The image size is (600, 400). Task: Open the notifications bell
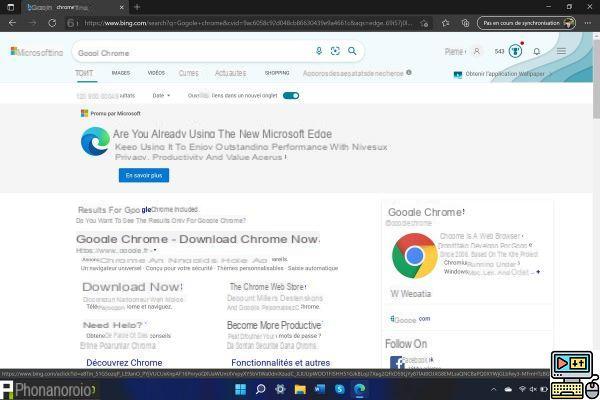point(537,51)
